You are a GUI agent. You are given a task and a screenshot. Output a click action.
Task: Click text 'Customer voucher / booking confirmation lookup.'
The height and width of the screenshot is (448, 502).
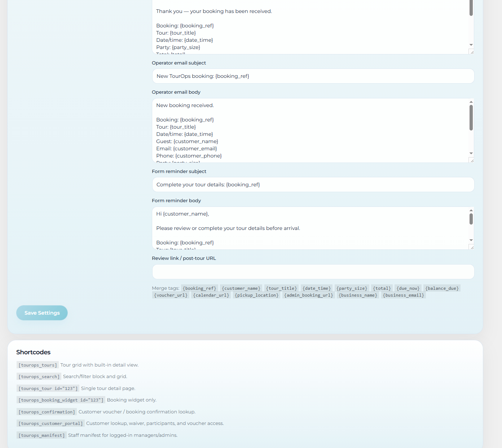coord(137,412)
